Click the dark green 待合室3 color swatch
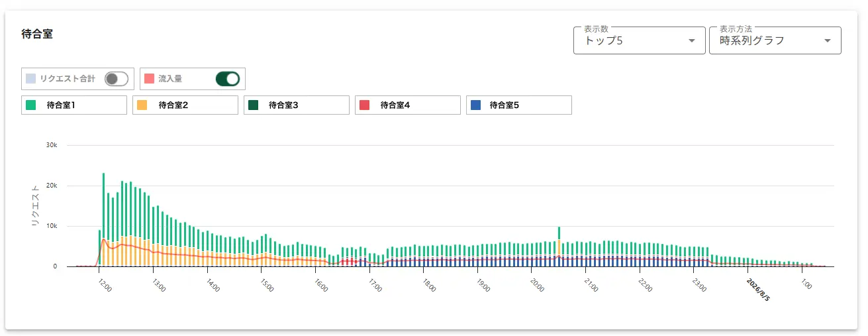The image size is (868, 336). (253, 105)
